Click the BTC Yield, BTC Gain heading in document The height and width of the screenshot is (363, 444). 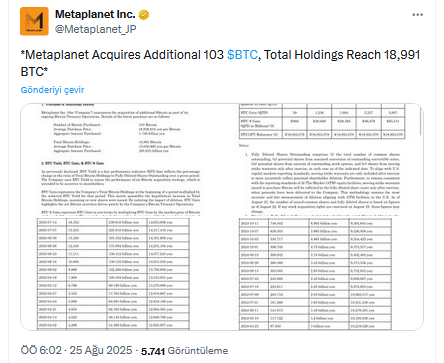coord(72,163)
